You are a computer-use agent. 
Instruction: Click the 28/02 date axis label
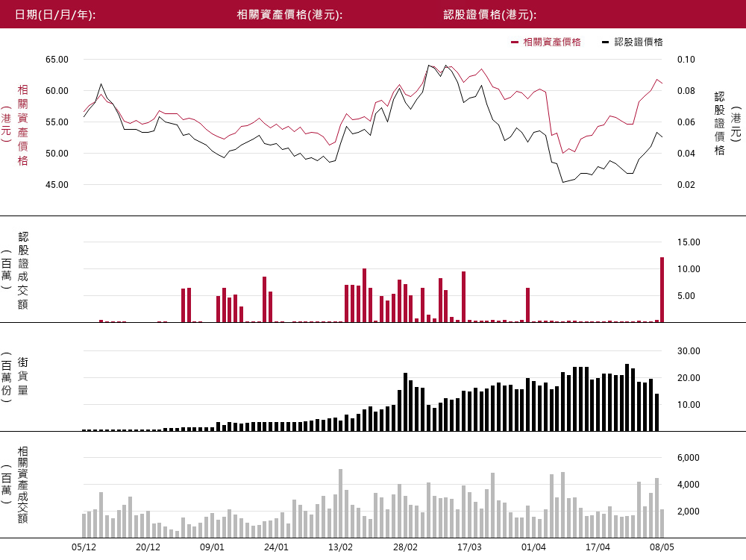(x=405, y=547)
